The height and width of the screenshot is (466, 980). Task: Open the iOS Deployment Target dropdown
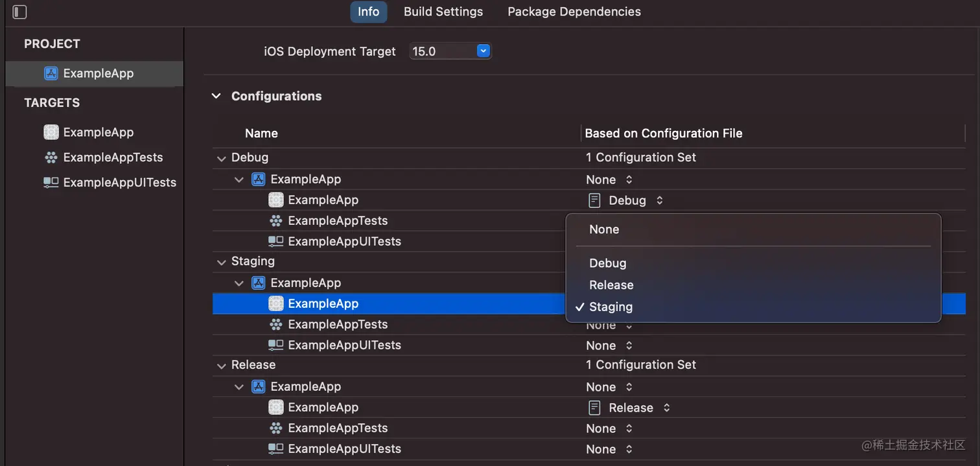(483, 51)
